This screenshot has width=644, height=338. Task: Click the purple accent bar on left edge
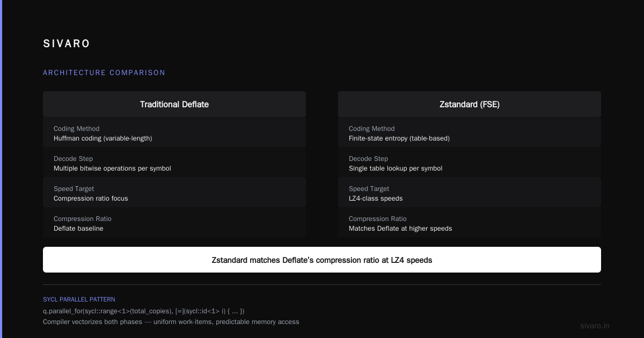(x=1, y=169)
